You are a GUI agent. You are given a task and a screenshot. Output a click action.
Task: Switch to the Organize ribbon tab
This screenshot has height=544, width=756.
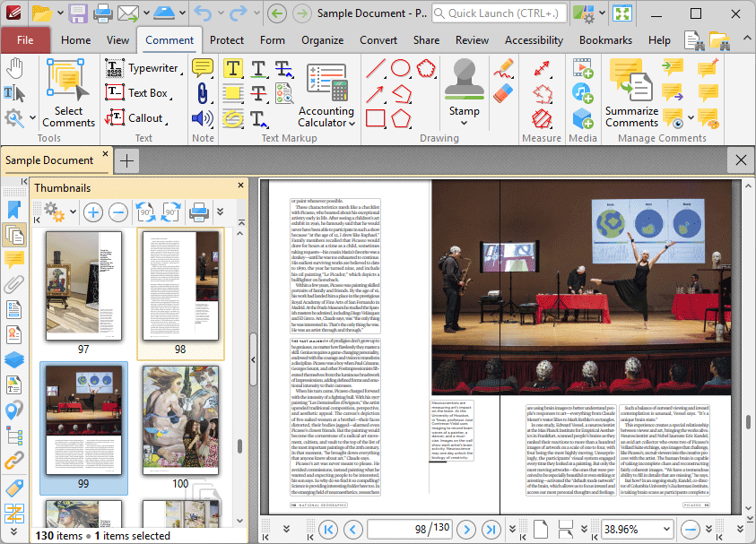322,40
